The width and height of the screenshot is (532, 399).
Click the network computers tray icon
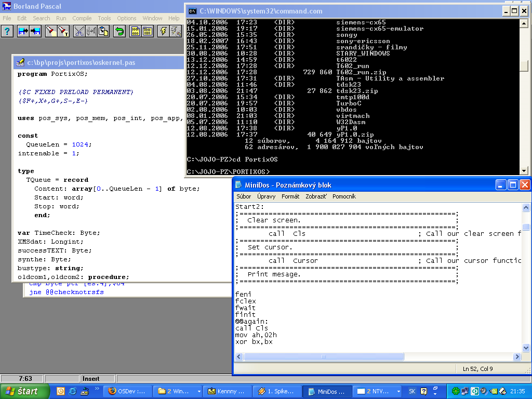tap(465, 391)
